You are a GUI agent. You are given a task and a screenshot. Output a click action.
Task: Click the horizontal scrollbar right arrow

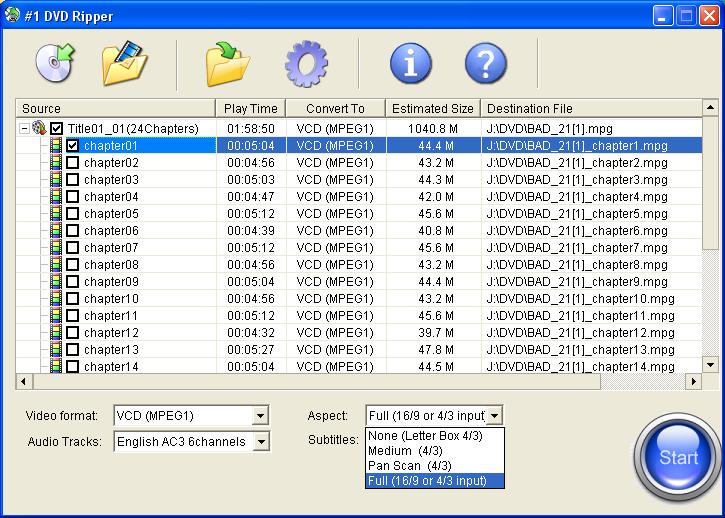(693, 382)
